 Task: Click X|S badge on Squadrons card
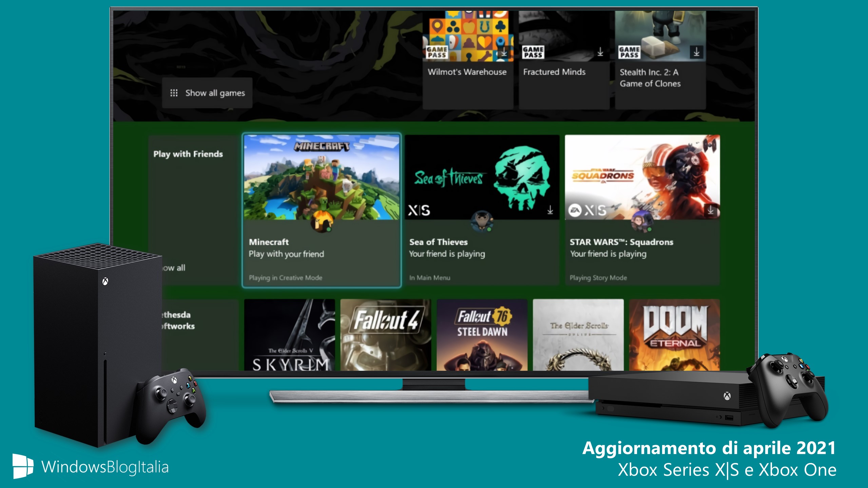point(595,210)
